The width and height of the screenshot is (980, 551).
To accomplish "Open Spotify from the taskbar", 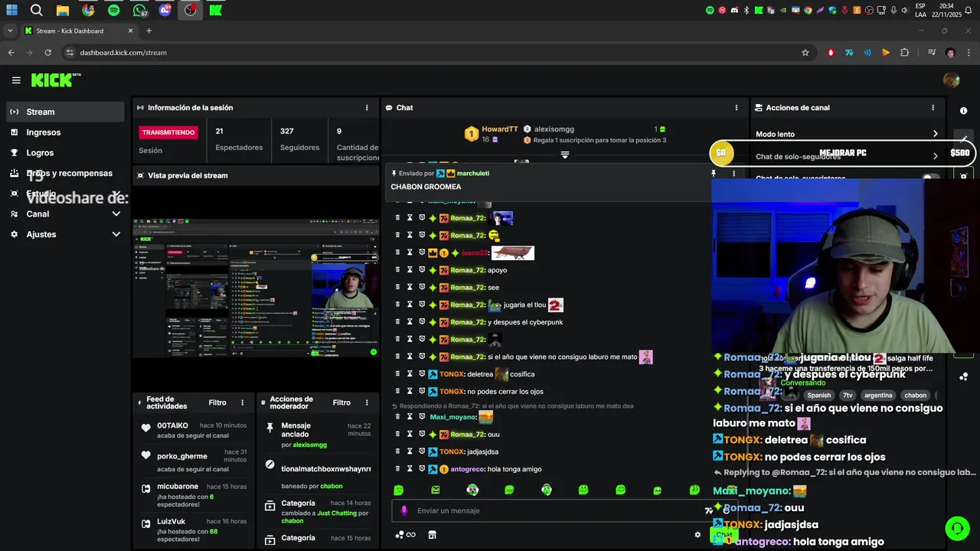I will click(x=114, y=11).
